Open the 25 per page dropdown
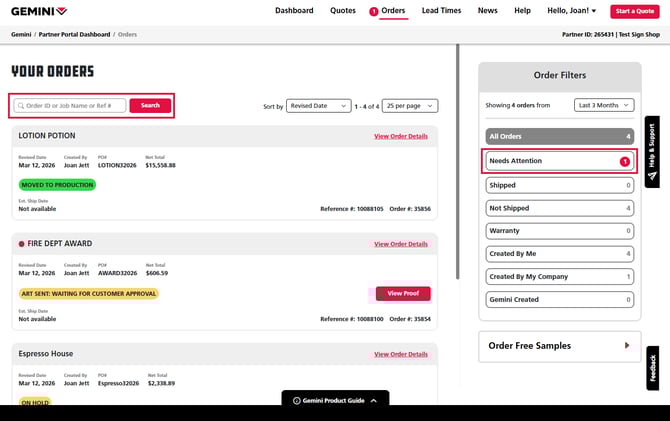The width and height of the screenshot is (670, 421). tap(409, 105)
